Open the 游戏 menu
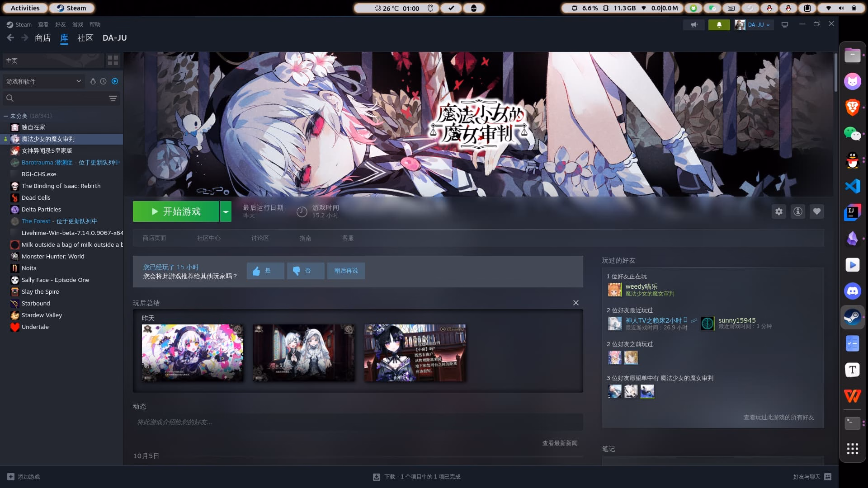Screen dimensions: 868x488 tap(78, 24)
